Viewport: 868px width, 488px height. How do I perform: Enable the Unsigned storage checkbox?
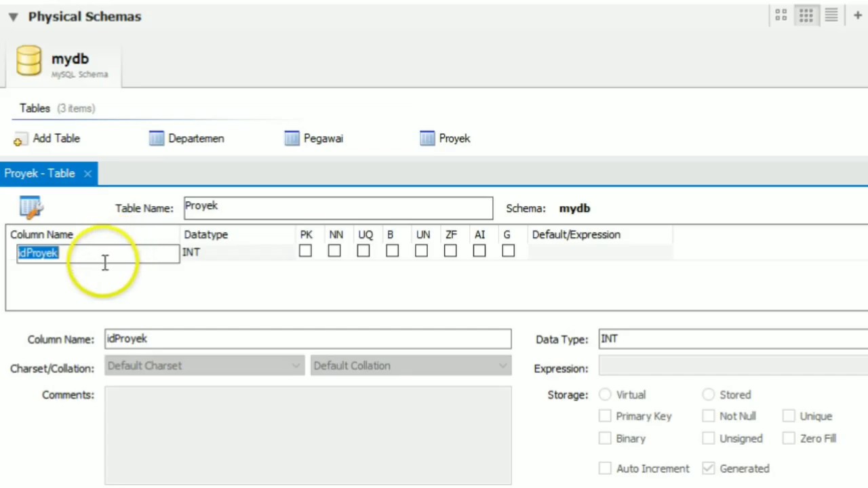[x=709, y=439]
